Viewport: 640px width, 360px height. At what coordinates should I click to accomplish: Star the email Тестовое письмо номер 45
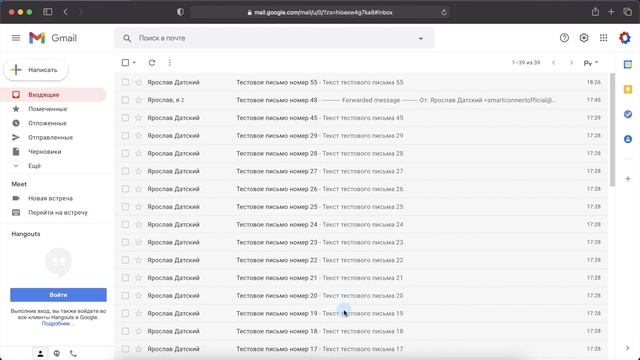point(139,118)
